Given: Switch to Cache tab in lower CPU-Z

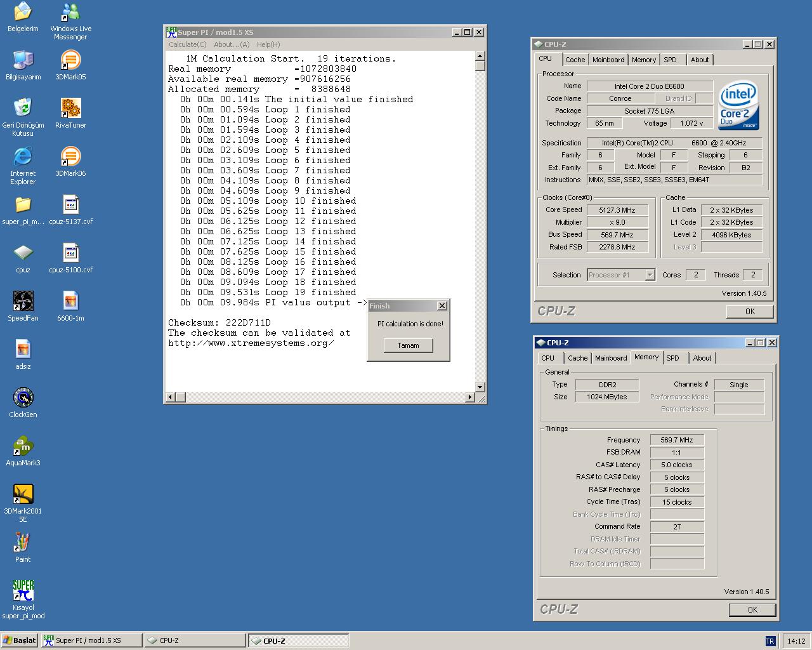Looking at the screenshot, I should [x=578, y=358].
